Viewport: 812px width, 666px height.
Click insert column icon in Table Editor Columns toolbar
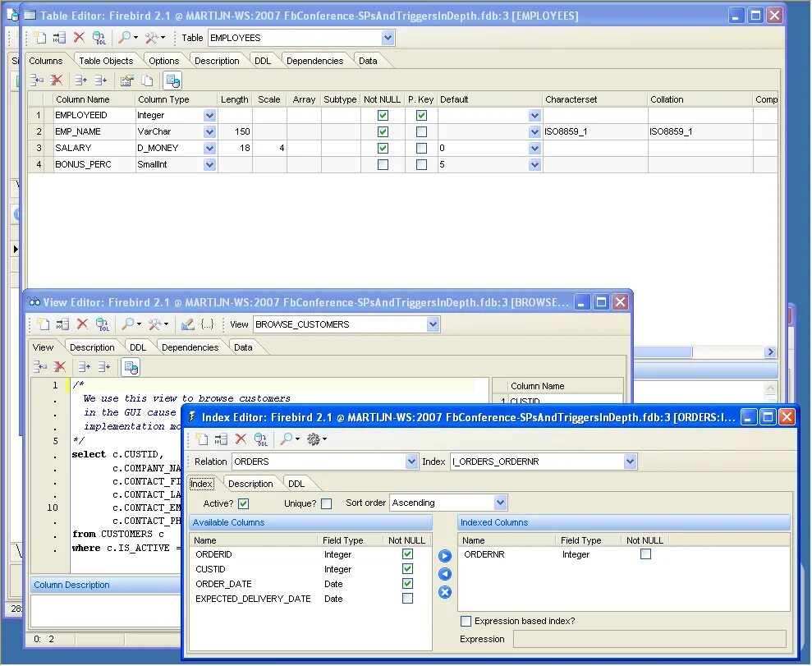(36, 80)
